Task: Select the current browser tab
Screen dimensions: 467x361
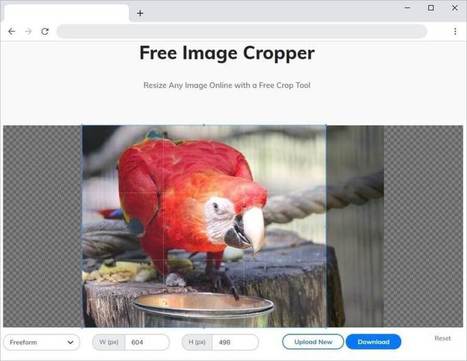Action: point(67,13)
